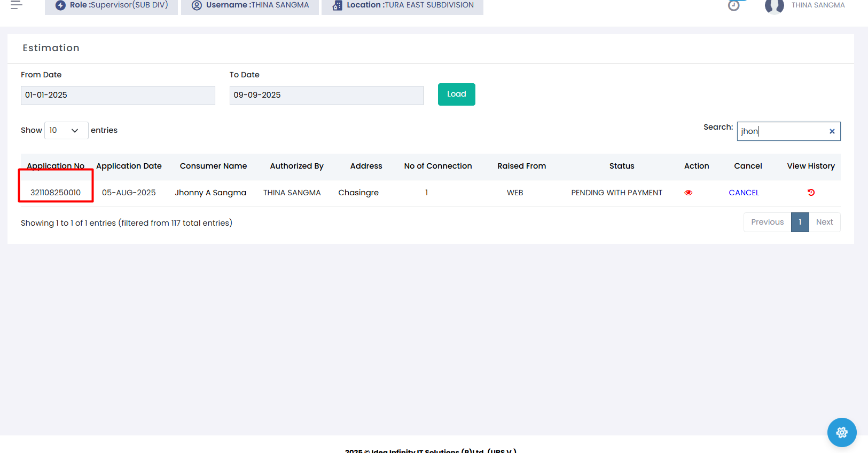The height and width of the screenshot is (453, 868).
Task: Open the hamburger menu icon
Action: [x=16, y=5]
